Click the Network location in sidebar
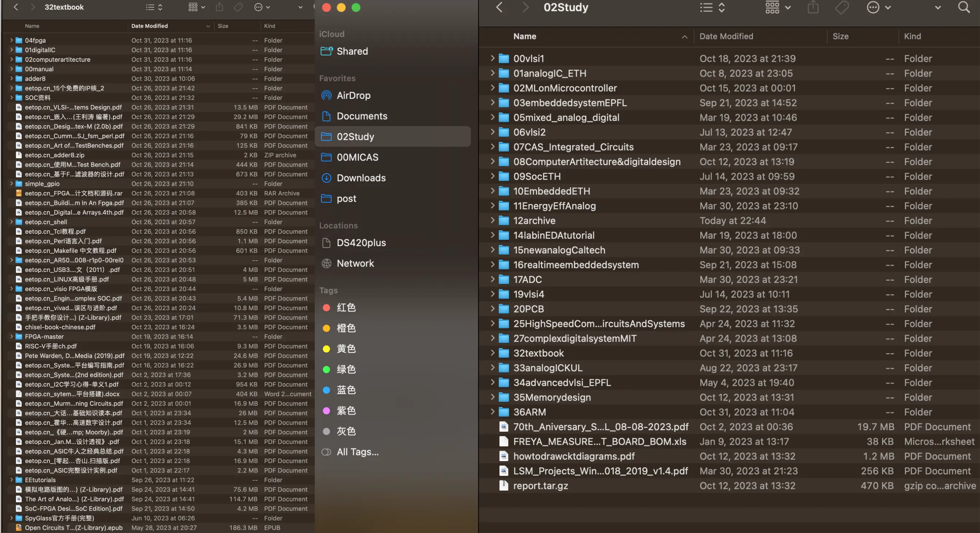The image size is (980, 533). (x=355, y=263)
